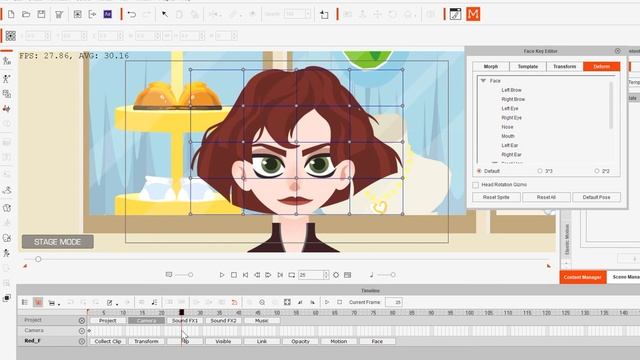Click the camera record icon before orange divider
The width and height of the screenshot is (640, 360).
[x=324, y=14]
